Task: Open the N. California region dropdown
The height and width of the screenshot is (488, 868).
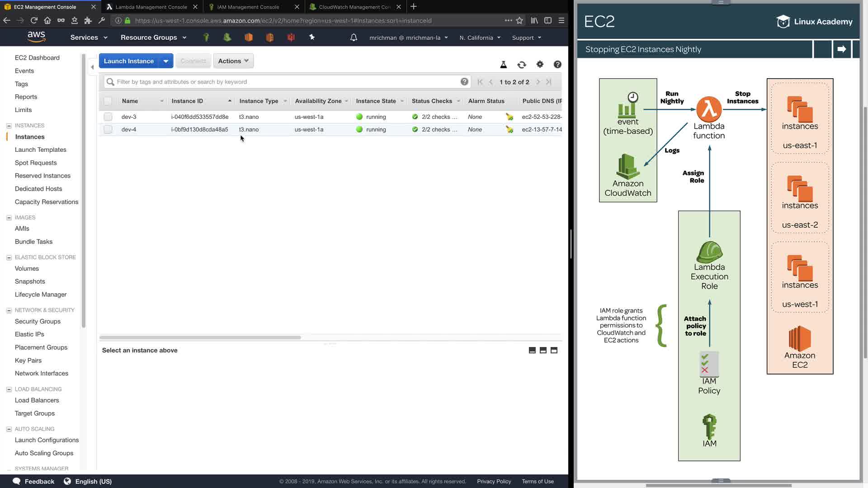Action: tap(480, 38)
